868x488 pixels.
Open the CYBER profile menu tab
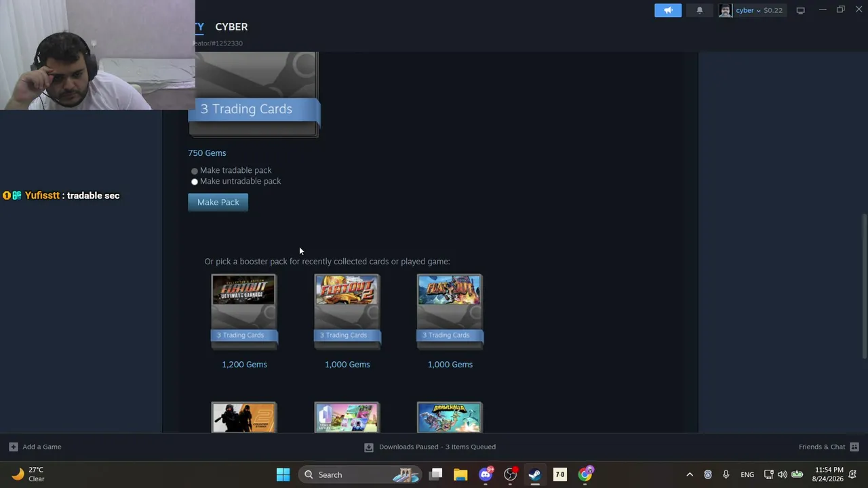pyautogui.click(x=231, y=26)
